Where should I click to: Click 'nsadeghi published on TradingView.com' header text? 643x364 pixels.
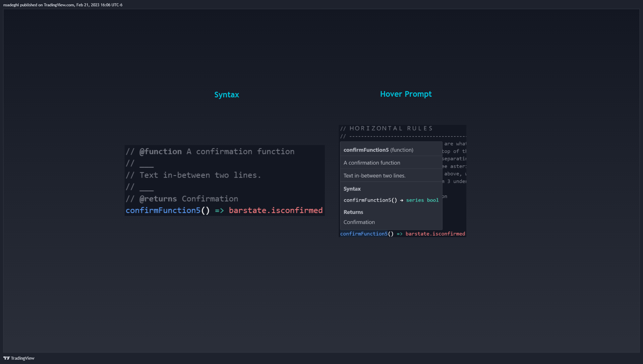(39, 5)
